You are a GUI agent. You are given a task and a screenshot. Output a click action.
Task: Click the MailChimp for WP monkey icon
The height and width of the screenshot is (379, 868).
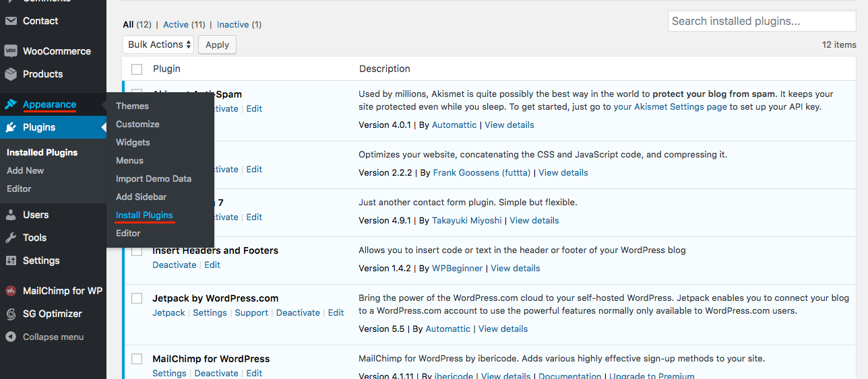coord(11,291)
